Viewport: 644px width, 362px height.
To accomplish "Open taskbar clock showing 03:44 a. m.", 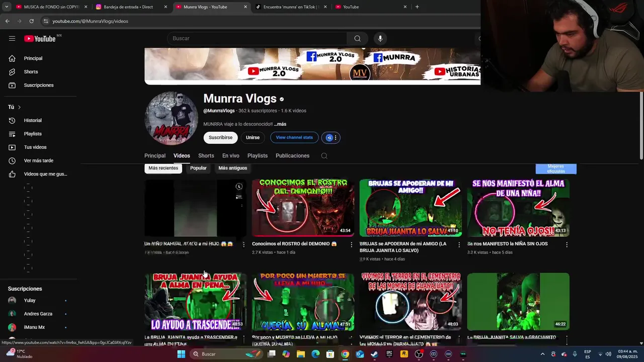I will click(x=627, y=354).
